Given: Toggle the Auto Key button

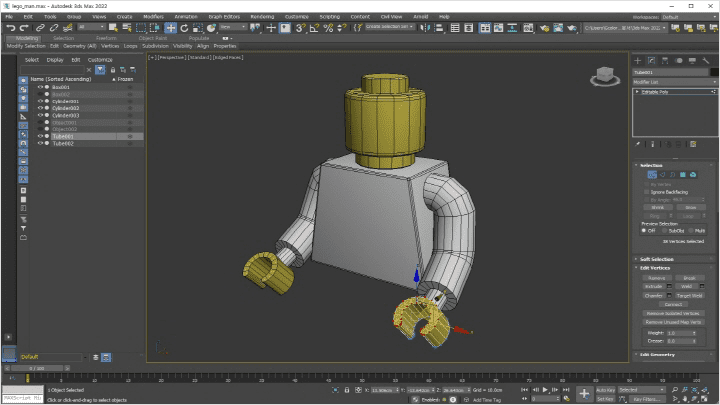Looking at the screenshot, I should tap(605, 390).
